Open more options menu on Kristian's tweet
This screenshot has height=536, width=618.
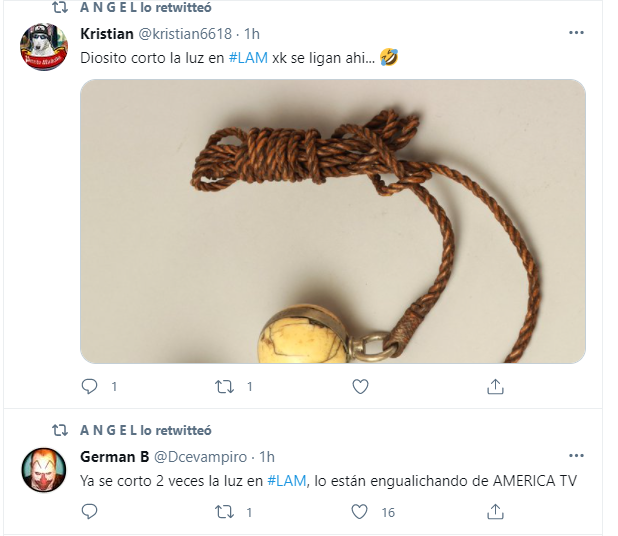[576, 33]
